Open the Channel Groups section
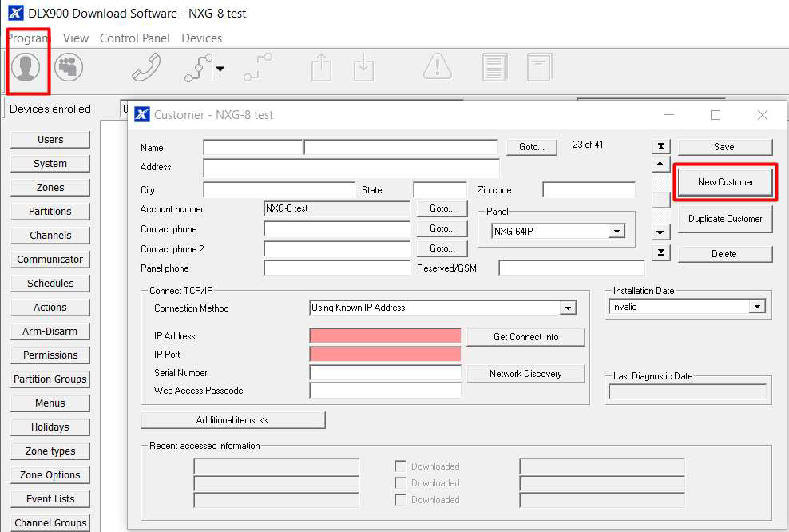Image resolution: width=789 pixels, height=532 pixels. point(50,523)
